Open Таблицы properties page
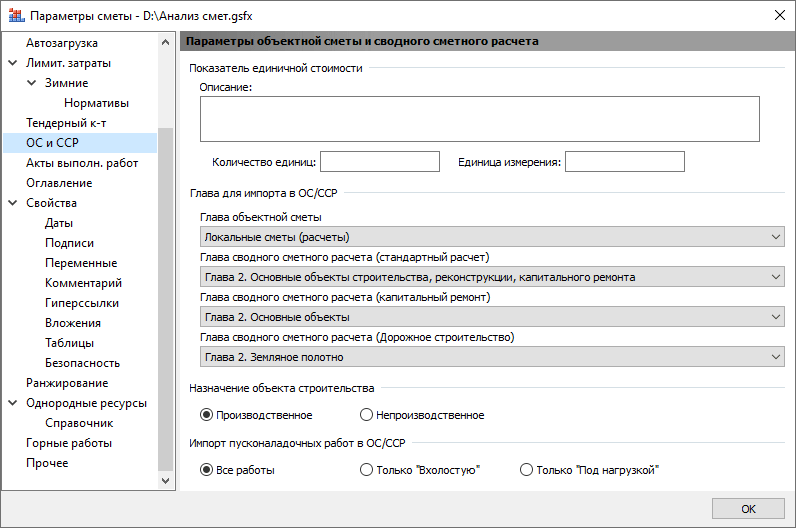Screen dimensions: 796x528 click(70, 343)
